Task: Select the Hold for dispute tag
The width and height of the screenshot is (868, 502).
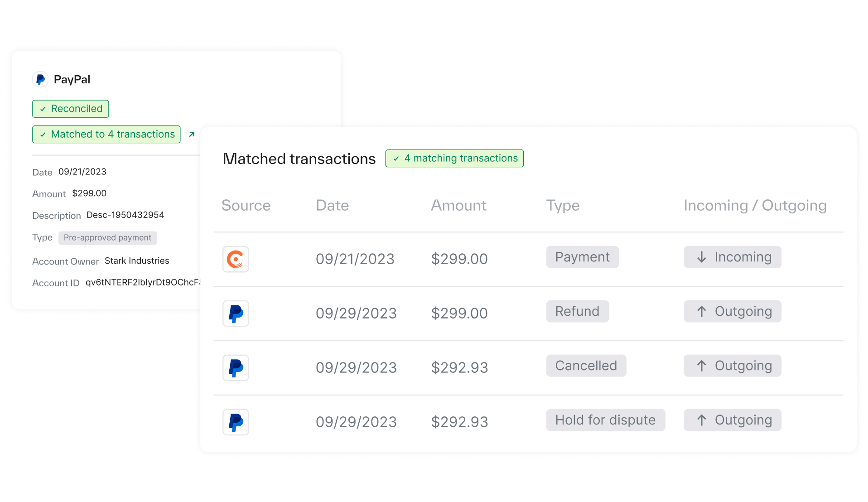Action: tap(605, 420)
